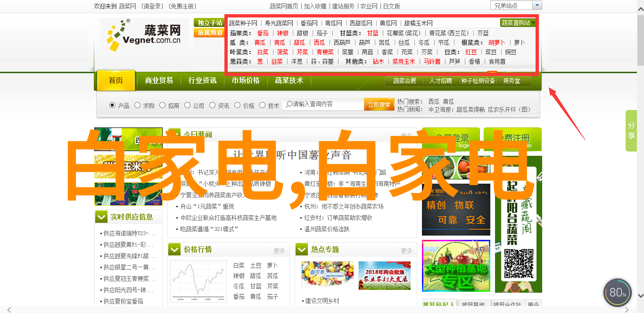644x313 pixels.
Task: Open the 分享 share side tab
Action: click(631, 131)
